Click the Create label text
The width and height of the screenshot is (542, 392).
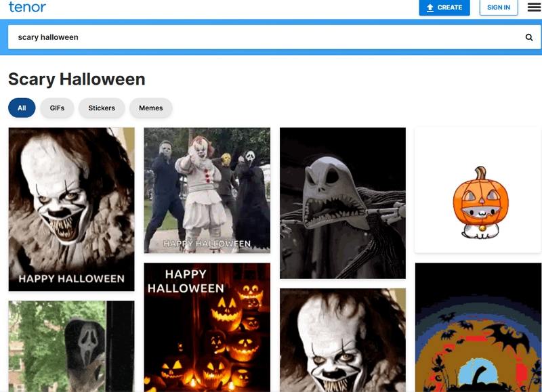(x=450, y=7)
